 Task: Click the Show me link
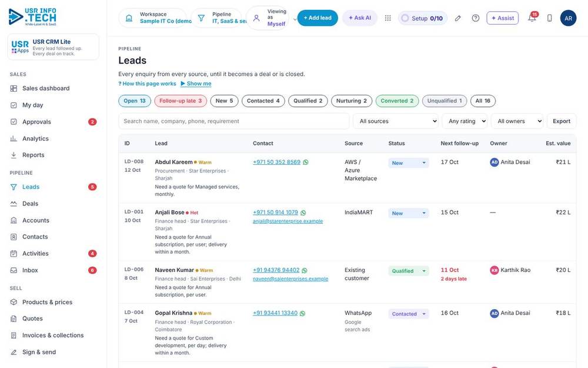pyautogui.click(x=196, y=84)
